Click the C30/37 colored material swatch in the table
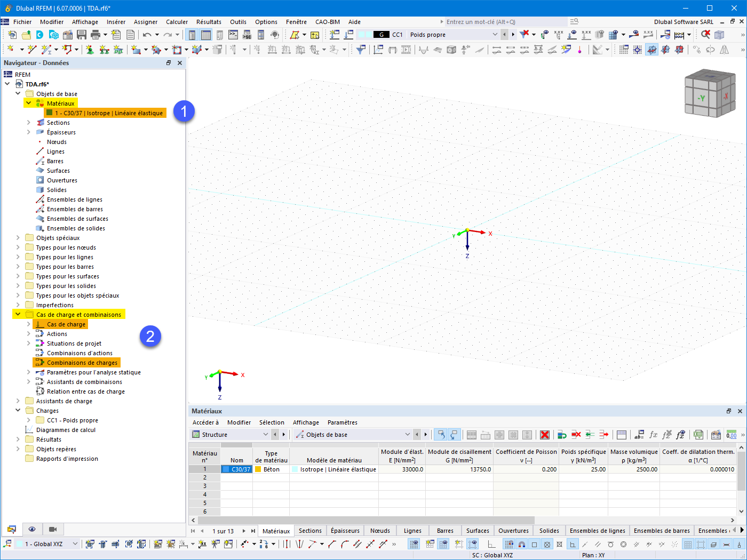The width and height of the screenshot is (747, 560). point(227,469)
